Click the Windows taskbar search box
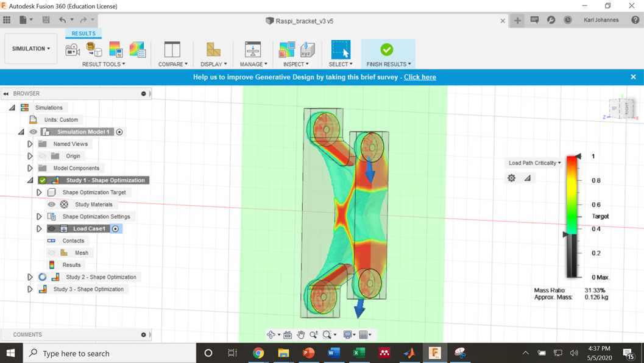This screenshot has width=644, height=363. tap(109, 353)
